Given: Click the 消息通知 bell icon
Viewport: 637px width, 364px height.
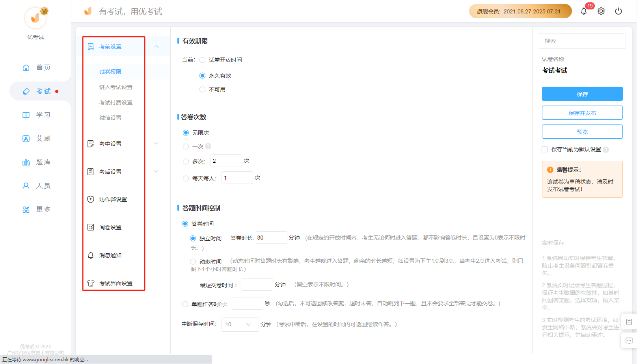Looking at the screenshot, I should [x=91, y=255].
